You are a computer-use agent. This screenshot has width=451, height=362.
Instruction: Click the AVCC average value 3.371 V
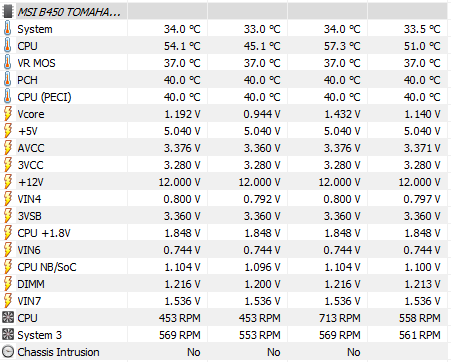[x=422, y=148]
